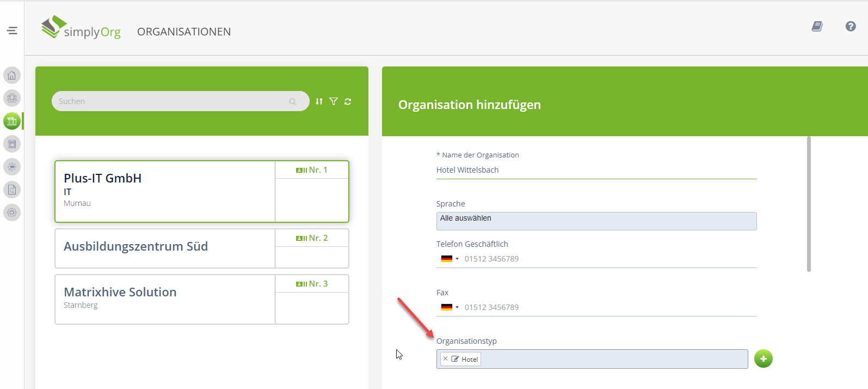This screenshot has width=868, height=389.
Task: Remove the Hotel tag with X
Action: click(x=445, y=358)
